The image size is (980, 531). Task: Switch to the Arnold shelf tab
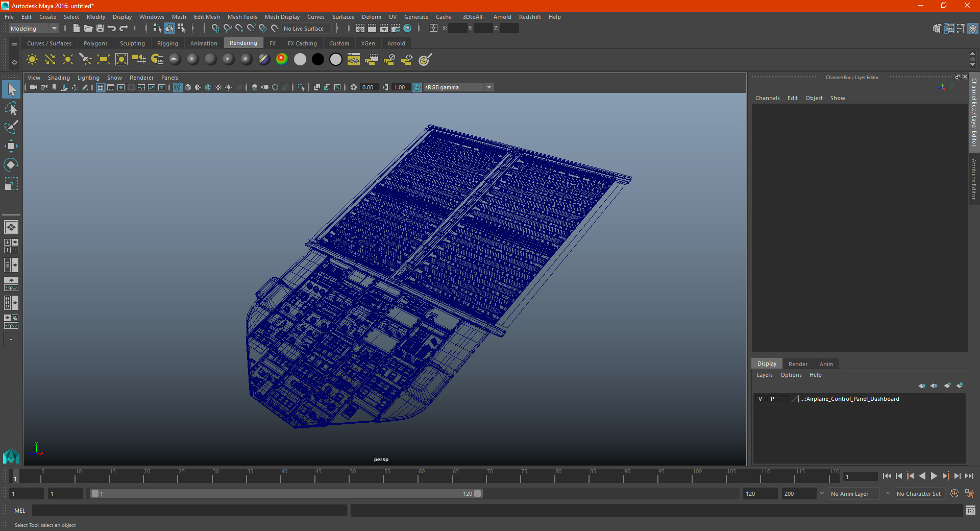pyautogui.click(x=396, y=43)
